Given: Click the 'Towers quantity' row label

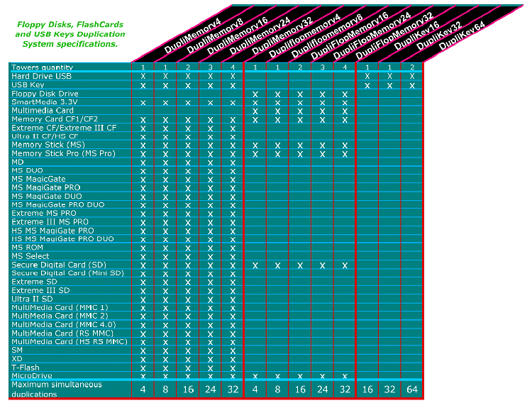Looking at the screenshot, I should 43,67.
